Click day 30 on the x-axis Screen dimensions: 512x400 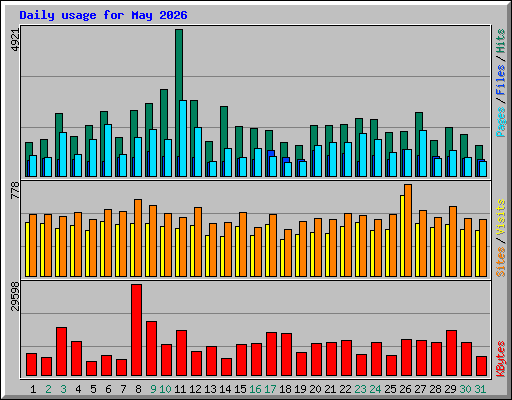tap(465, 389)
